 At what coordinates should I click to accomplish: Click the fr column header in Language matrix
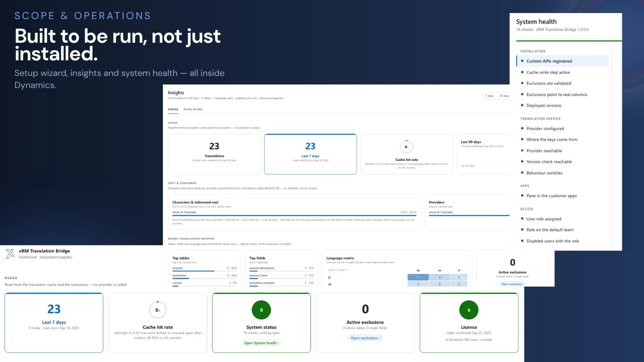458,270
